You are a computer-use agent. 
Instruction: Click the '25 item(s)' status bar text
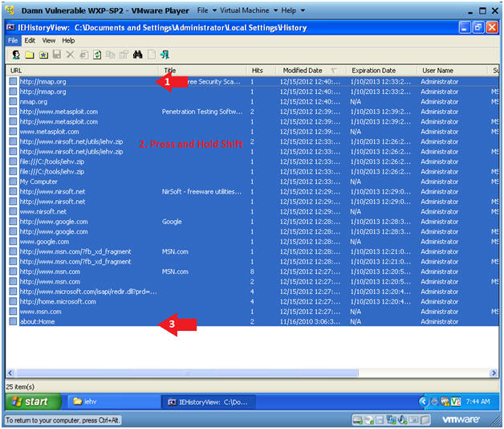(20, 386)
